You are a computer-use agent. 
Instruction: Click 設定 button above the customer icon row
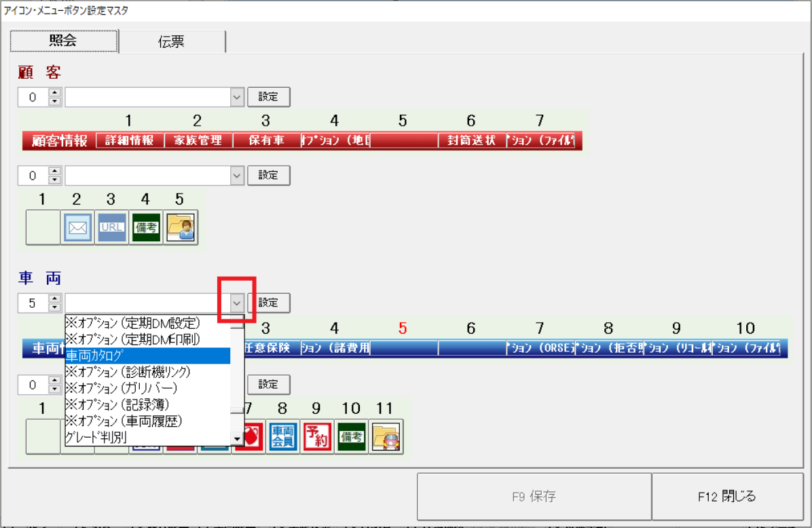(x=268, y=175)
